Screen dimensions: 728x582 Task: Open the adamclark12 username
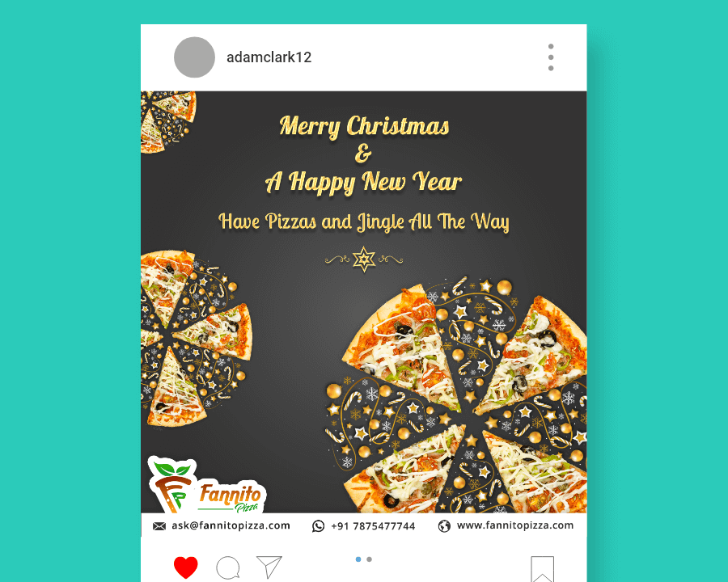point(269,57)
